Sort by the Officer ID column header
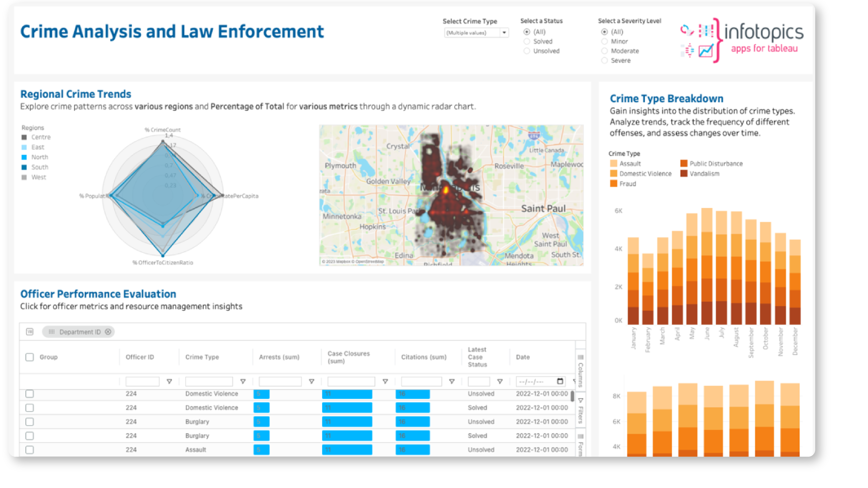The width and height of the screenshot is (868, 488). pos(140,357)
